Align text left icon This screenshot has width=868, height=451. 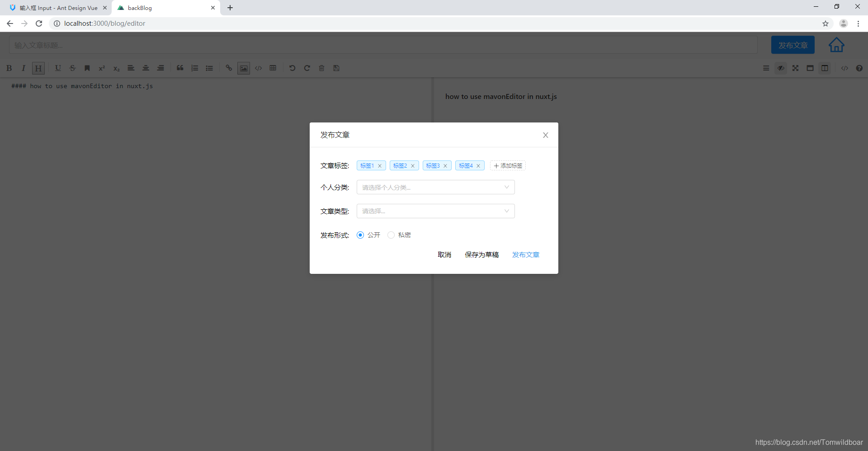click(x=131, y=68)
